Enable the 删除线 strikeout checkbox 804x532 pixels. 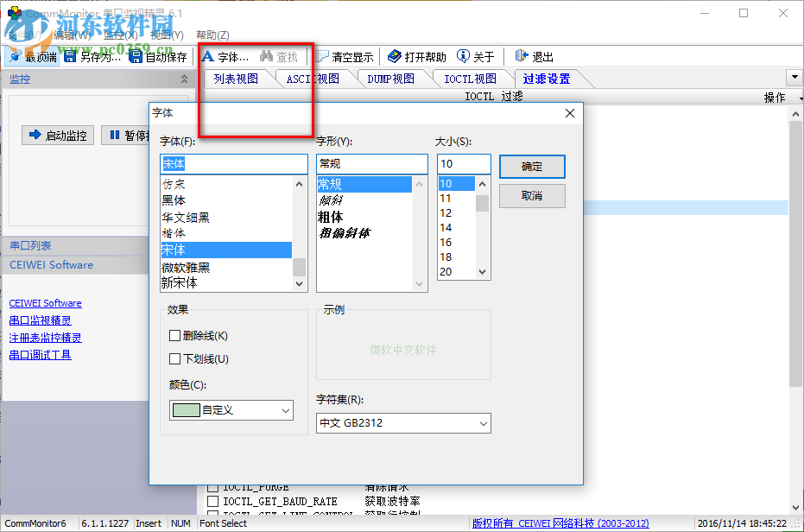coord(175,335)
